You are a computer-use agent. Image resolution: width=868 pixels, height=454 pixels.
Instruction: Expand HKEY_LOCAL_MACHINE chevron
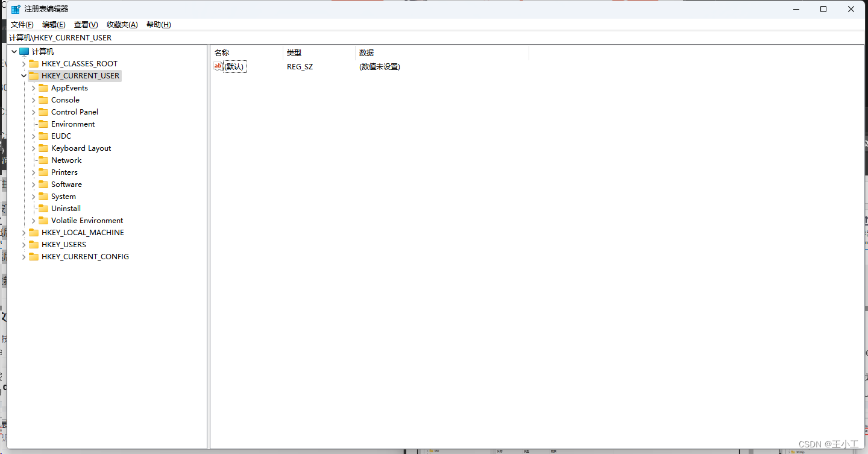(x=24, y=233)
